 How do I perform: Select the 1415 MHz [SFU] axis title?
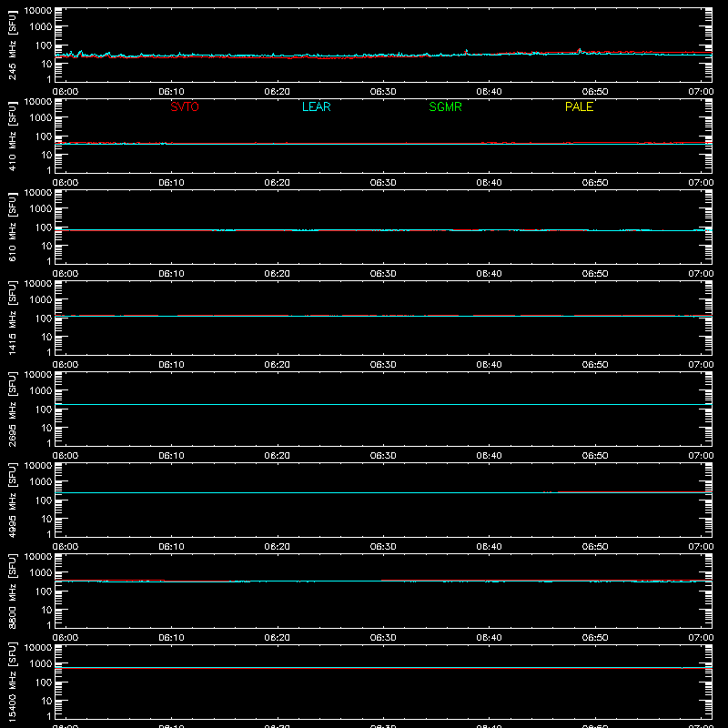click(12, 318)
